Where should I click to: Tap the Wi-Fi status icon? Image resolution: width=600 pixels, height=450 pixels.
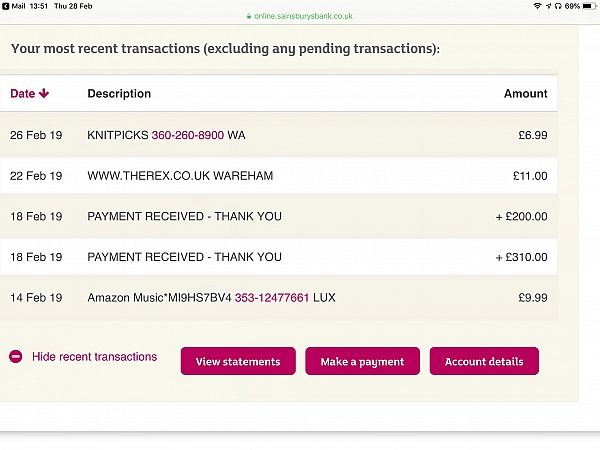(x=538, y=6)
